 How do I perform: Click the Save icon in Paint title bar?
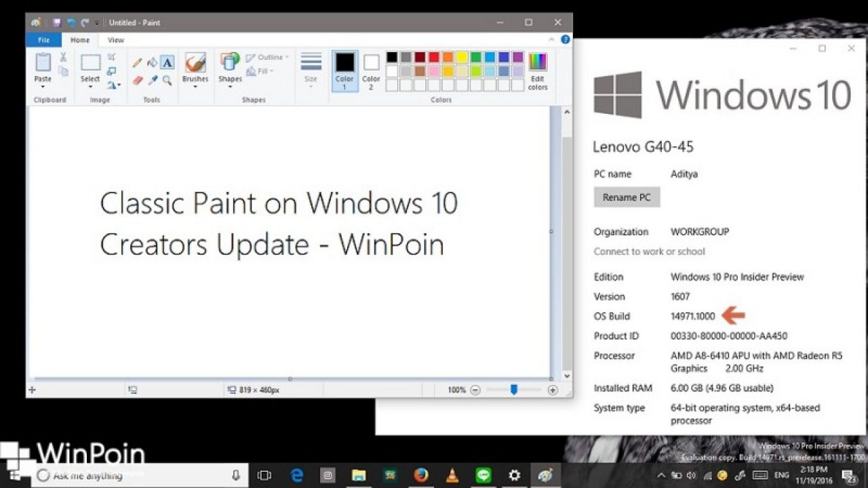coord(56,22)
